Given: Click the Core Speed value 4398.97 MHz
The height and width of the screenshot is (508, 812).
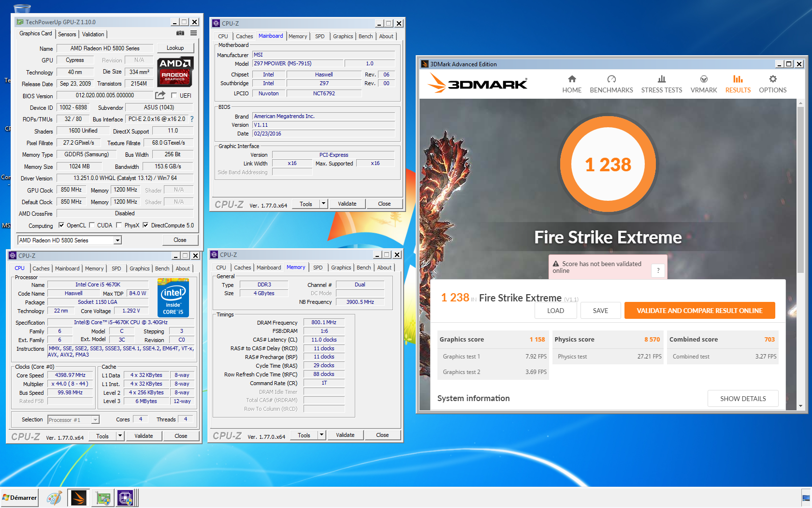Looking at the screenshot, I should 70,375.
